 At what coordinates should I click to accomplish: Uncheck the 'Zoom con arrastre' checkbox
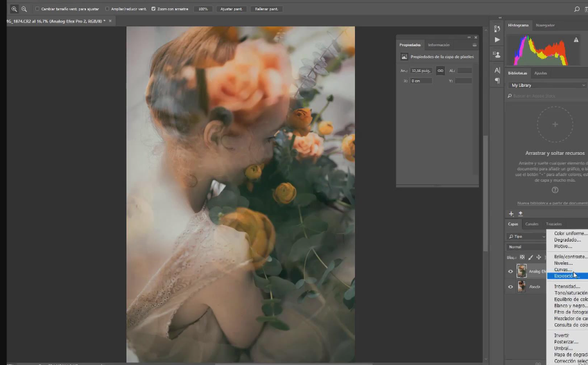tap(153, 9)
